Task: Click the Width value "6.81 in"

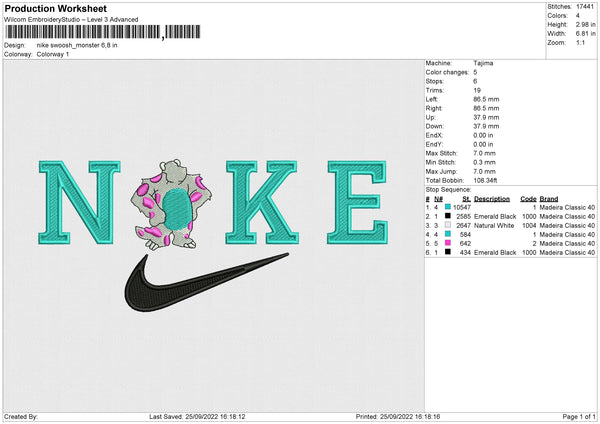Action: (585, 34)
